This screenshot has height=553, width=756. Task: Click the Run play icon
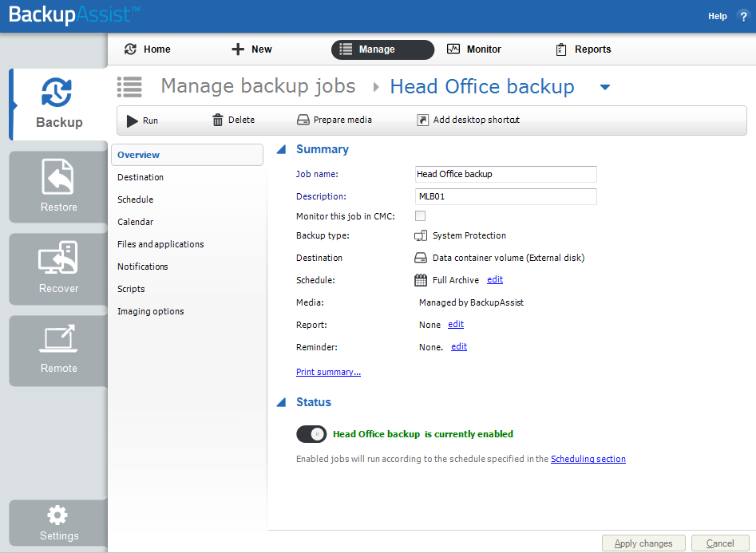132,120
